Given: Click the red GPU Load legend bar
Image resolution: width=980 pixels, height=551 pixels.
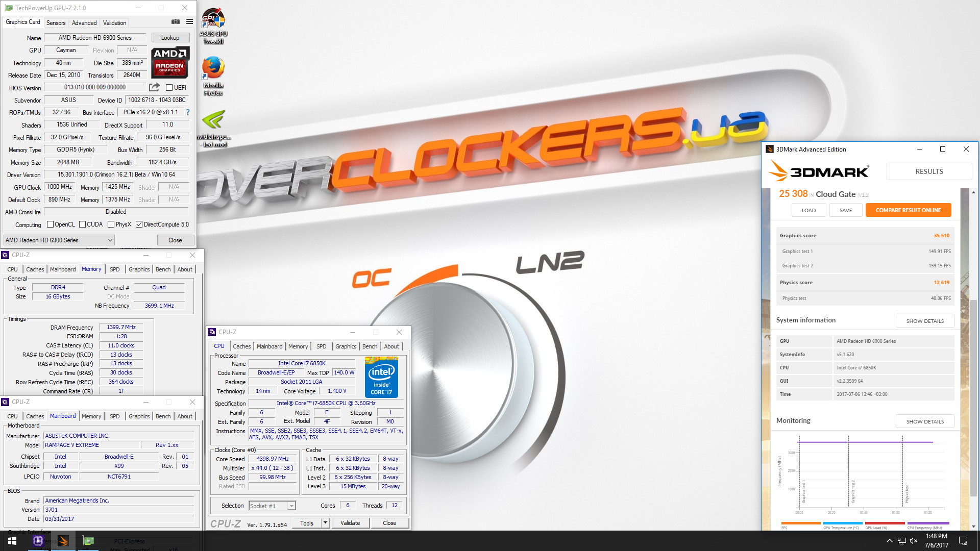Looking at the screenshot, I should point(885,523).
